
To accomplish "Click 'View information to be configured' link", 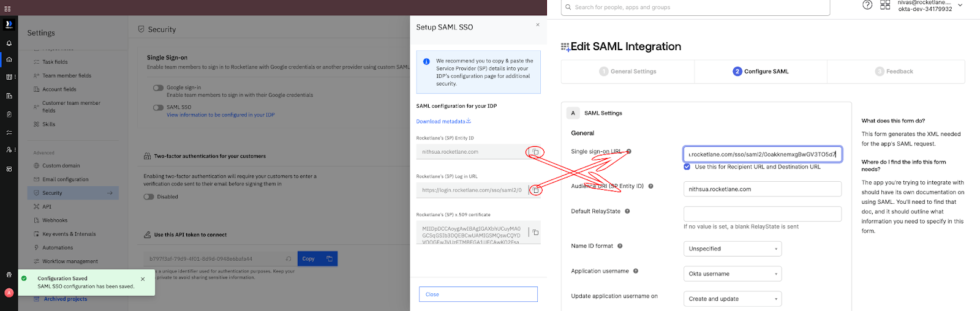I will tap(221, 115).
